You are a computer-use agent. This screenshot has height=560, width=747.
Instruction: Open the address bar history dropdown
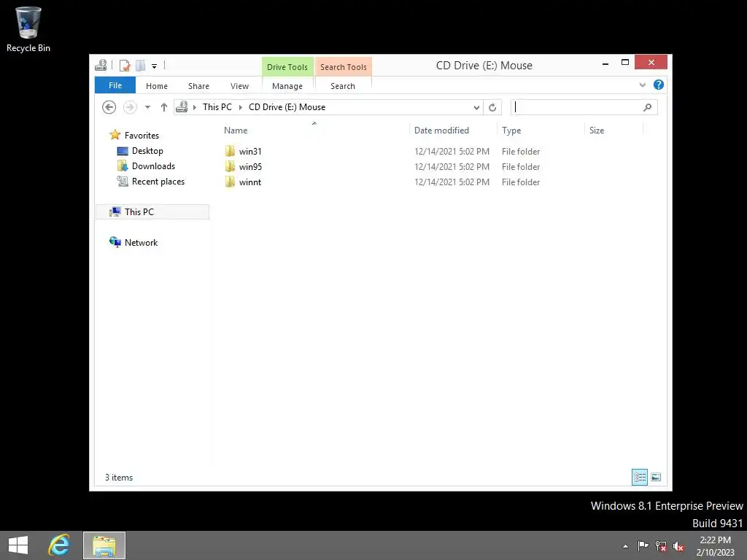[476, 107]
